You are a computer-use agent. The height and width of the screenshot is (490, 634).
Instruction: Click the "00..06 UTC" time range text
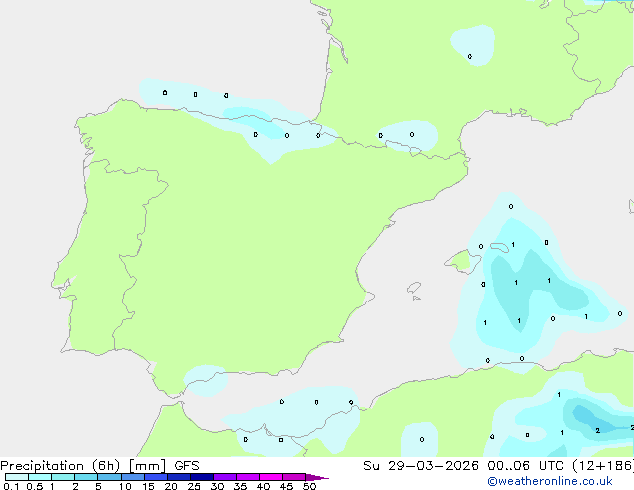[x=525, y=466]
